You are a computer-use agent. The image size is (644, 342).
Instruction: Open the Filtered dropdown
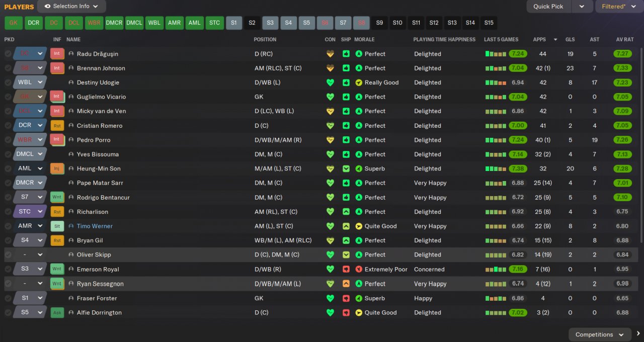pos(619,7)
